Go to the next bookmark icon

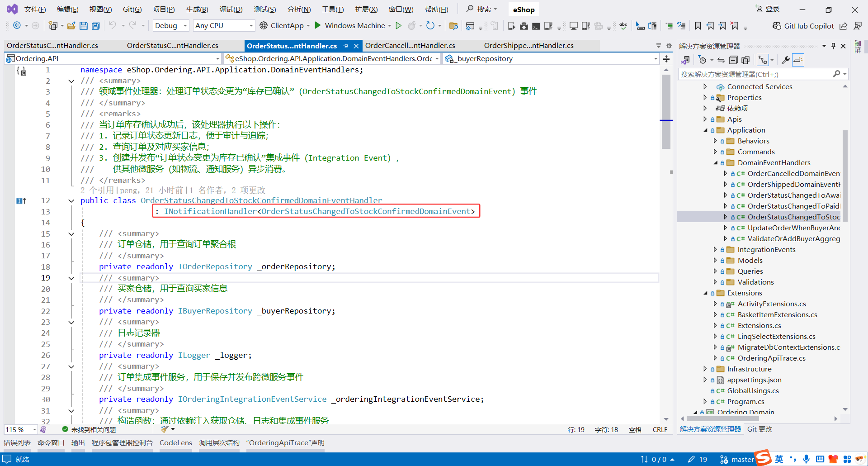coord(722,26)
